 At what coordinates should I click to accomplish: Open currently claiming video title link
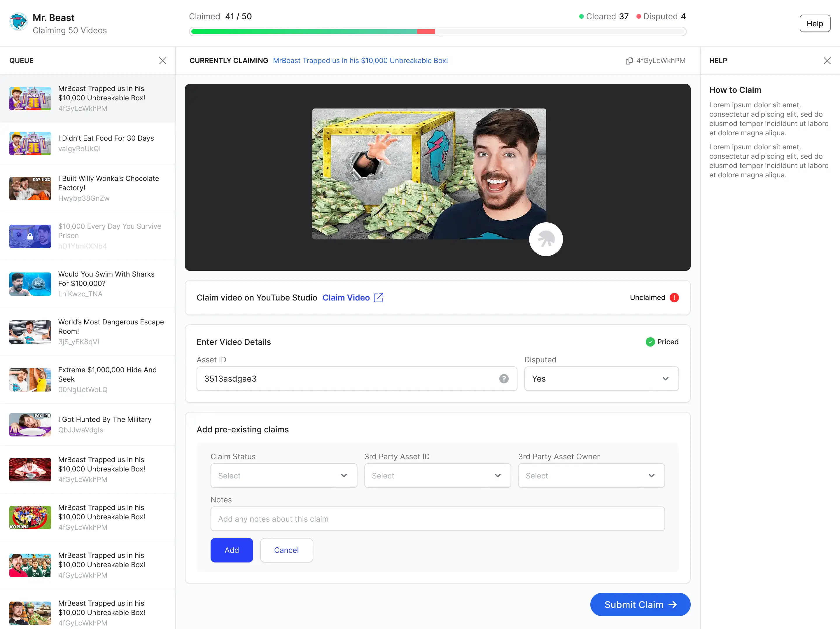pos(360,61)
